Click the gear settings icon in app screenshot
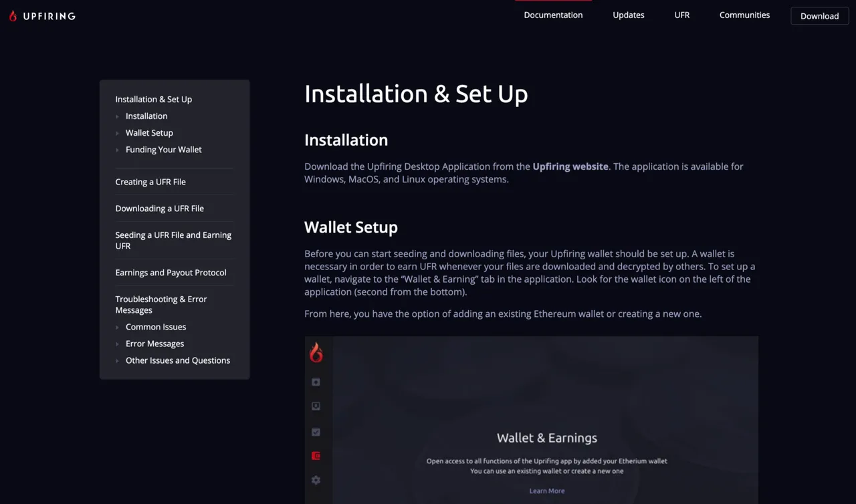The image size is (856, 504). pyautogui.click(x=316, y=480)
